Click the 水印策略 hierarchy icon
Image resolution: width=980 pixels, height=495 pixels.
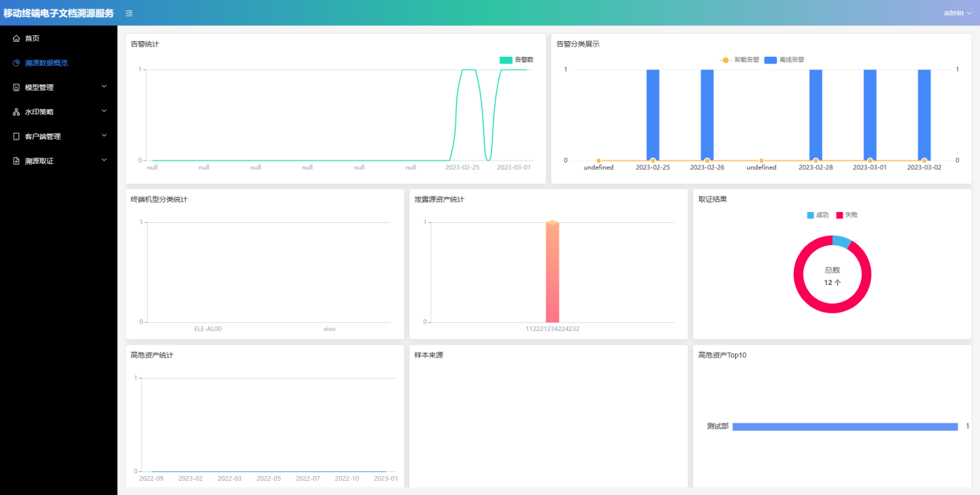click(x=16, y=112)
